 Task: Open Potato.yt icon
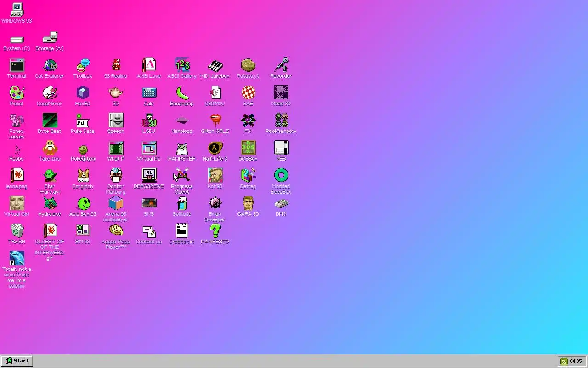(248, 65)
